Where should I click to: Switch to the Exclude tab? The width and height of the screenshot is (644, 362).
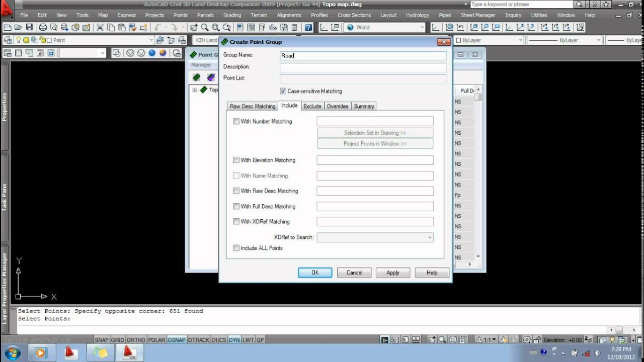coord(312,106)
